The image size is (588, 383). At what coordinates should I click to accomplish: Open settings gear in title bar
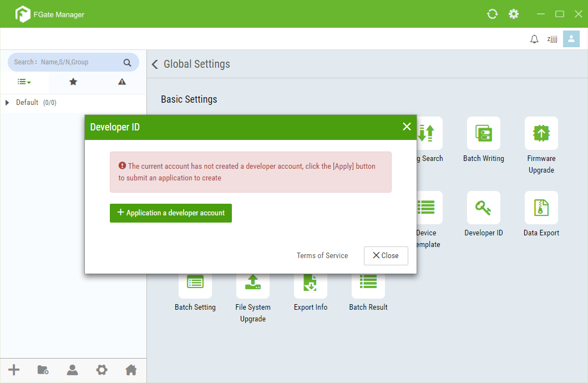pyautogui.click(x=514, y=14)
